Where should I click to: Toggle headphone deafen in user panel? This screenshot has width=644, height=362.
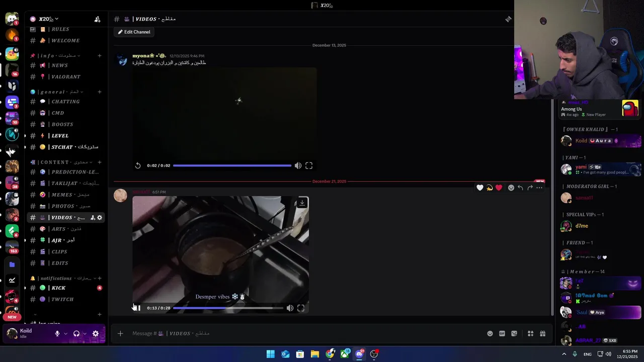(x=76, y=333)
